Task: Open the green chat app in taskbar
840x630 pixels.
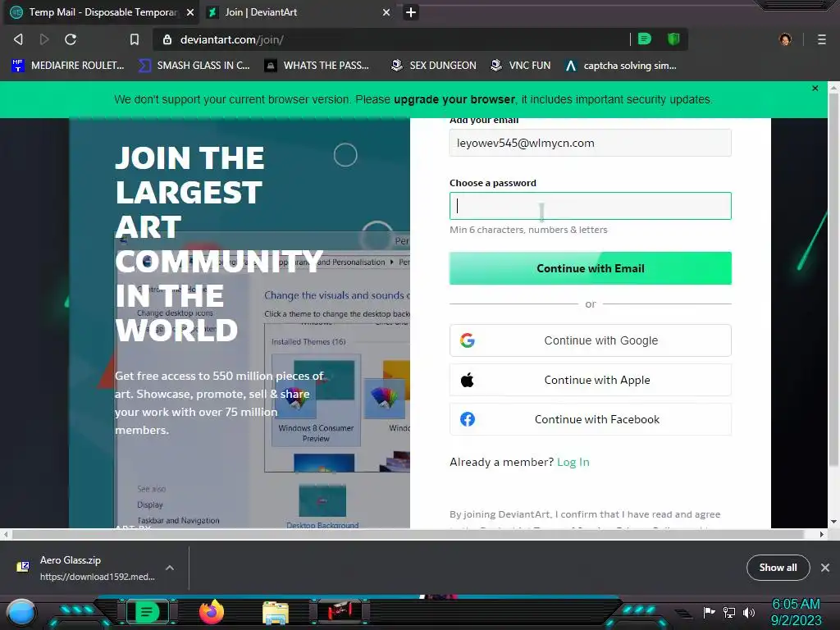Action: point(148,612)
